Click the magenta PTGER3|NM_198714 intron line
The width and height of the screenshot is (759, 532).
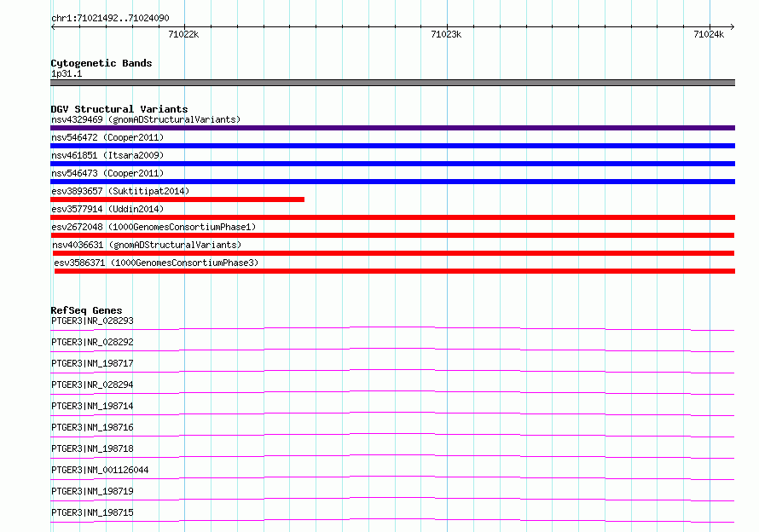[392, 414]
